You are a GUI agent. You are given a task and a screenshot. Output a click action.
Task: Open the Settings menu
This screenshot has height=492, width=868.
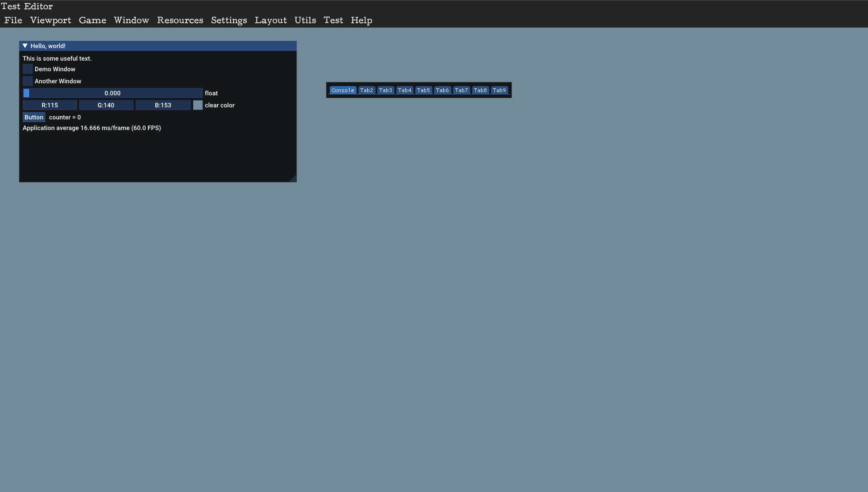[229, 20]
